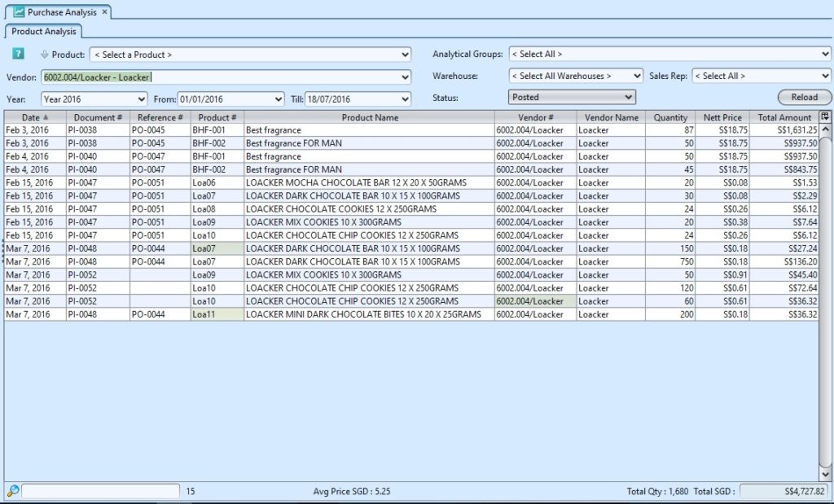Open the Product dropdown

pos(250,55)
